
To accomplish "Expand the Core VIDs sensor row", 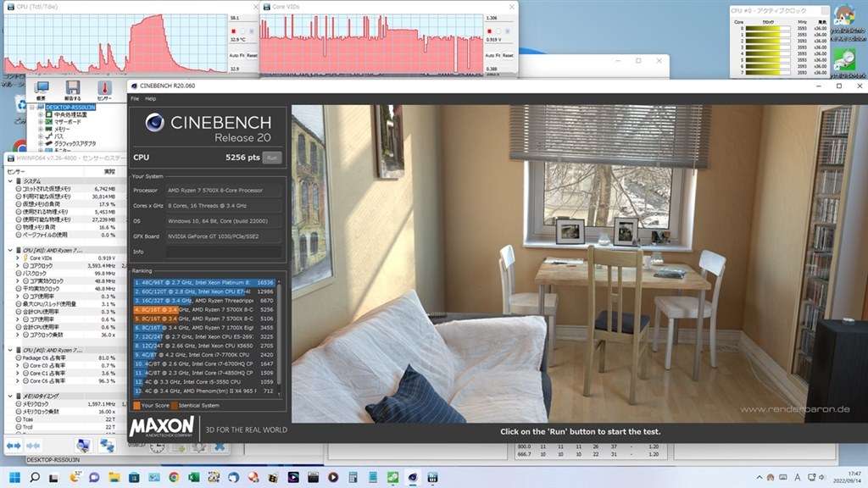I will 18,258.
